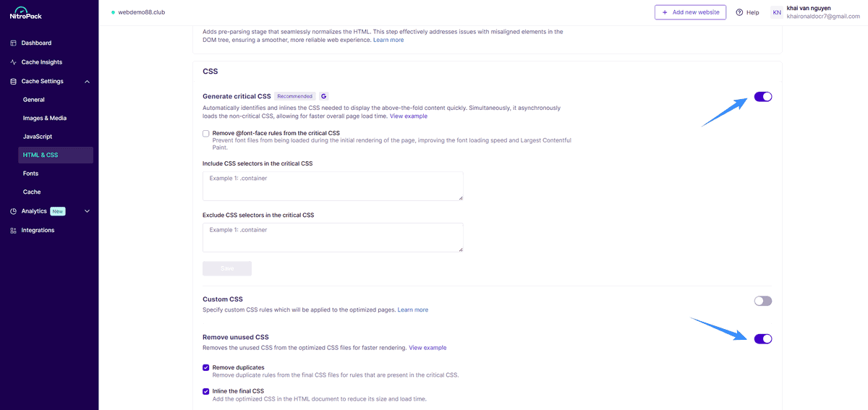868x410 pixels.
Task: Uncheck the Remove duplicates checkbox
Action: [206, 367]
